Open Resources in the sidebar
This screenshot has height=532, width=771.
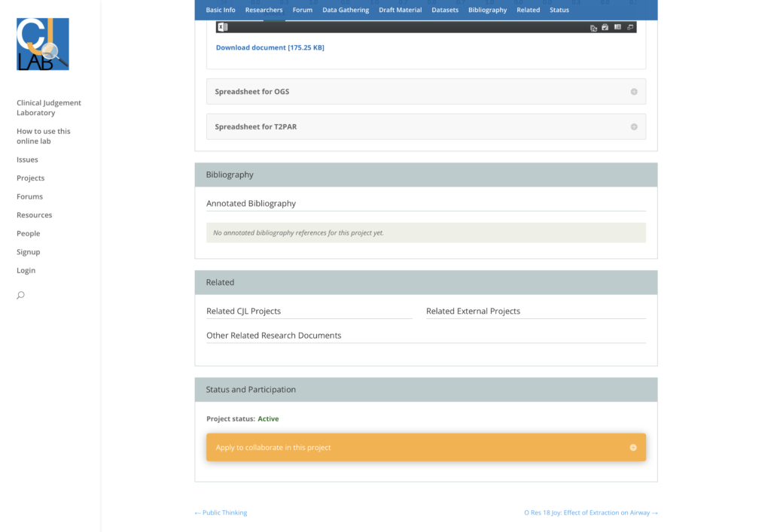pos(34,215)
